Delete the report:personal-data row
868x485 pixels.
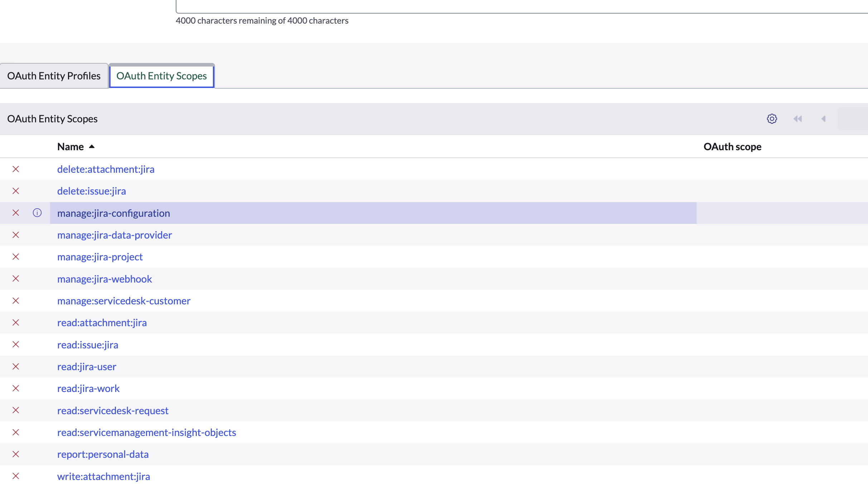click(16, 454)
